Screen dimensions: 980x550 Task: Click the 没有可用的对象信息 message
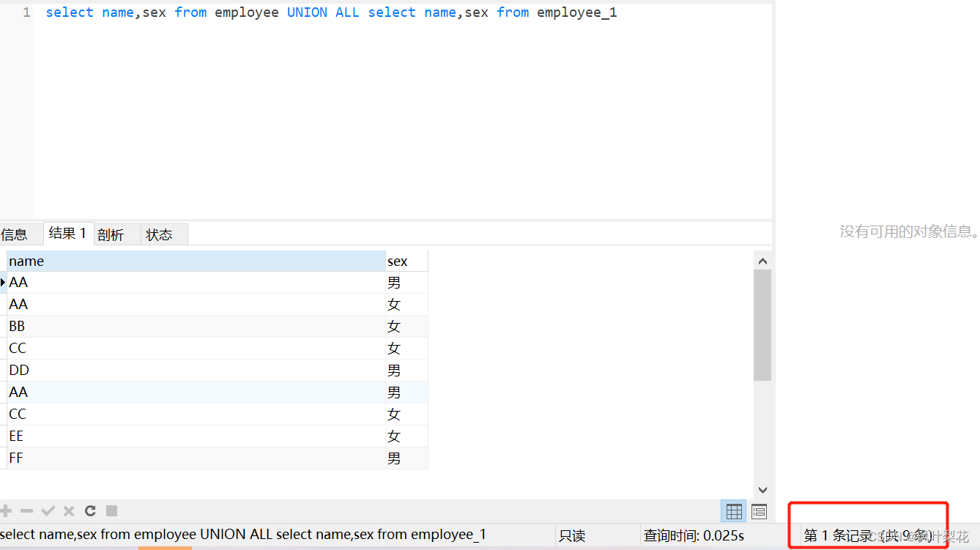[910, 231]
